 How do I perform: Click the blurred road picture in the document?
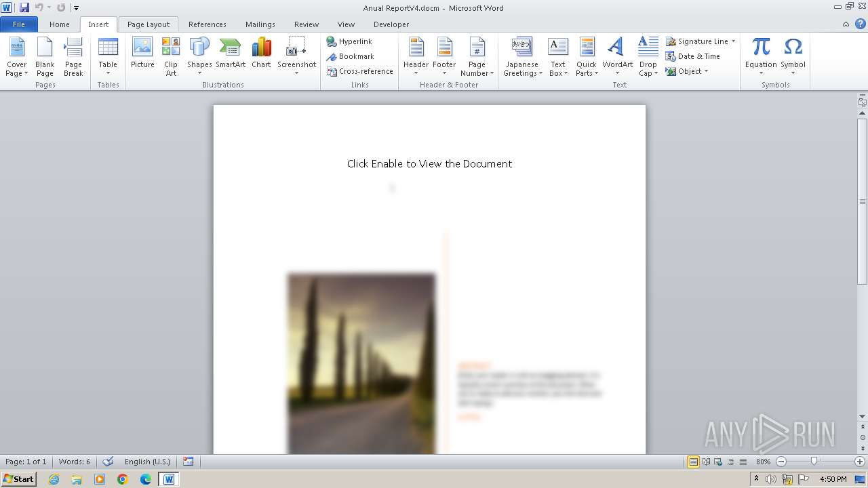click(x=361, y=363)
